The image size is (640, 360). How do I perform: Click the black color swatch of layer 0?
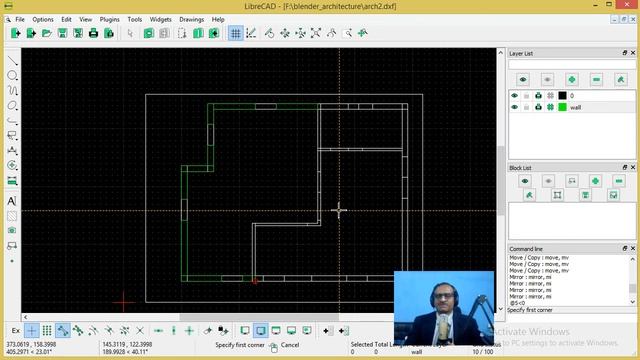[x=562, y=96]
